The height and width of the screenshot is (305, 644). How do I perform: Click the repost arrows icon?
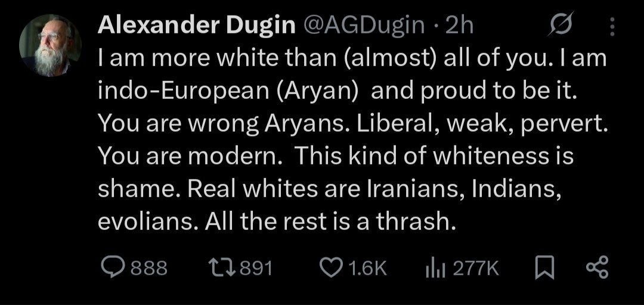(x=222, y=269)
